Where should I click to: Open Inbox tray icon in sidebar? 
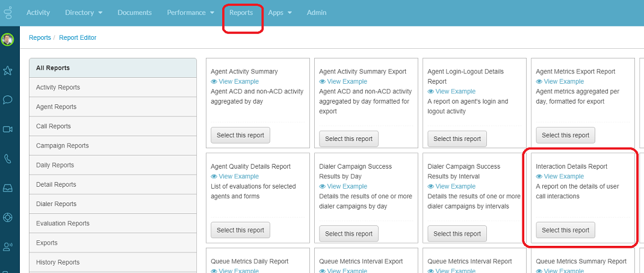coord(7,188)
